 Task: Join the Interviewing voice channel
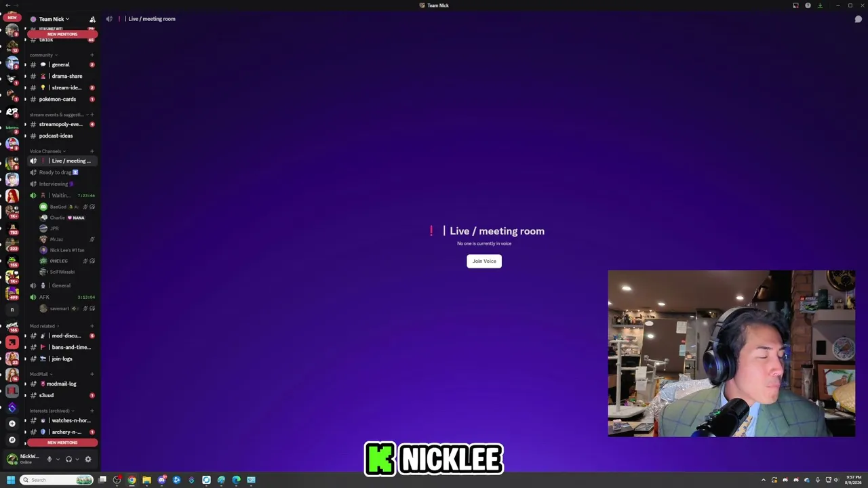point(62,184)
